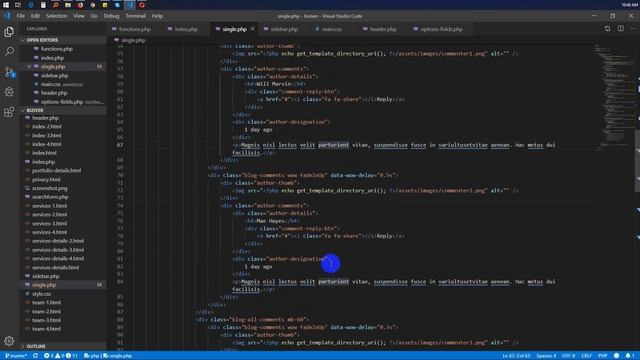Viewport: 640px width, 360px height.
Task: Open the errors and warnings count in the status bar
Action: [61, 356]
